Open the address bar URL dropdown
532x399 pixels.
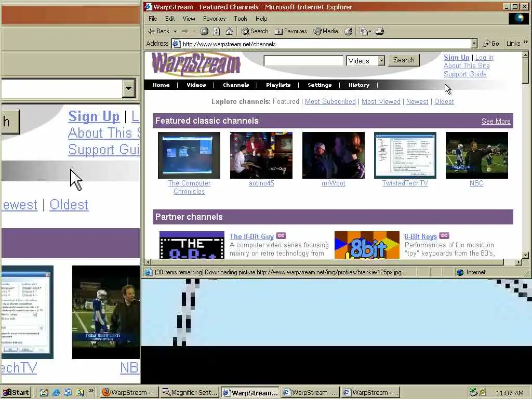pos(474,44)
